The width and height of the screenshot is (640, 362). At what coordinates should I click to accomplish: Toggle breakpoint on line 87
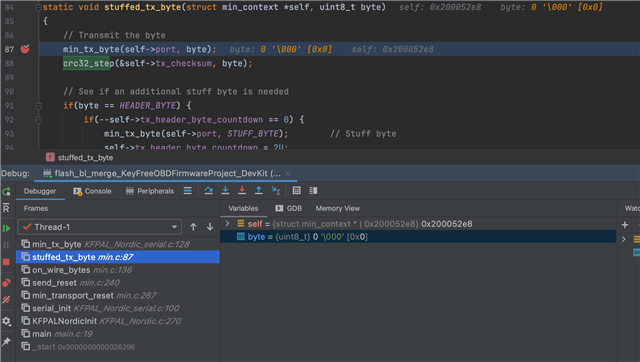[x=25, y=49]
